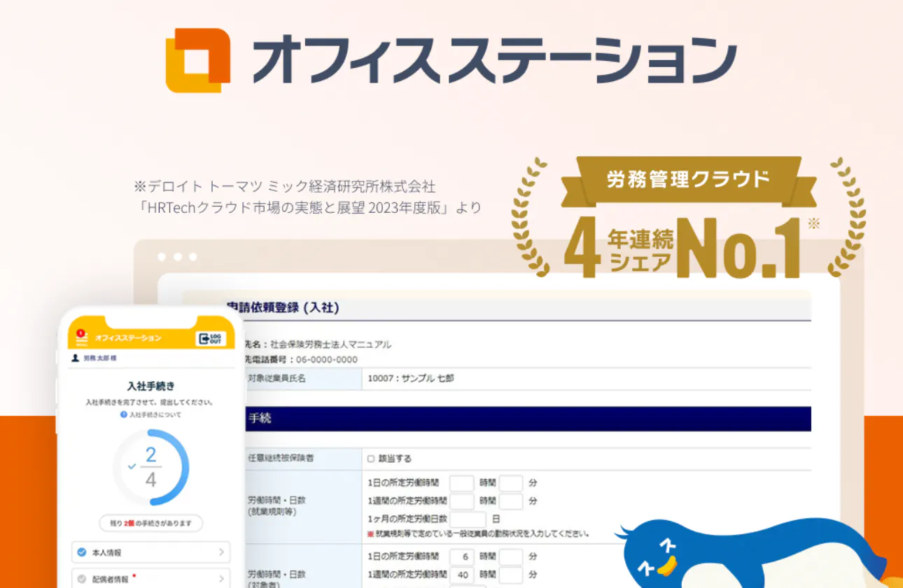
Task: Click the LOG OUT button on the phone
Action: [x=211, y=338]
